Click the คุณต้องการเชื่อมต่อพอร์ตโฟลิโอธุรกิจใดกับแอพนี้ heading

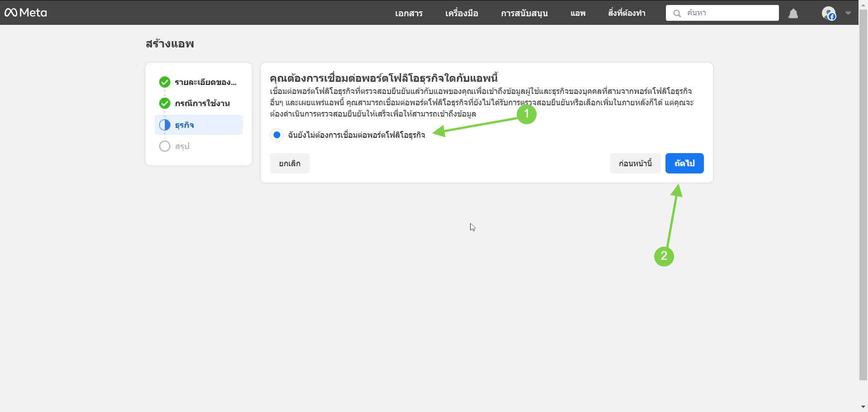pyautogui.click(x=384, y=78)
